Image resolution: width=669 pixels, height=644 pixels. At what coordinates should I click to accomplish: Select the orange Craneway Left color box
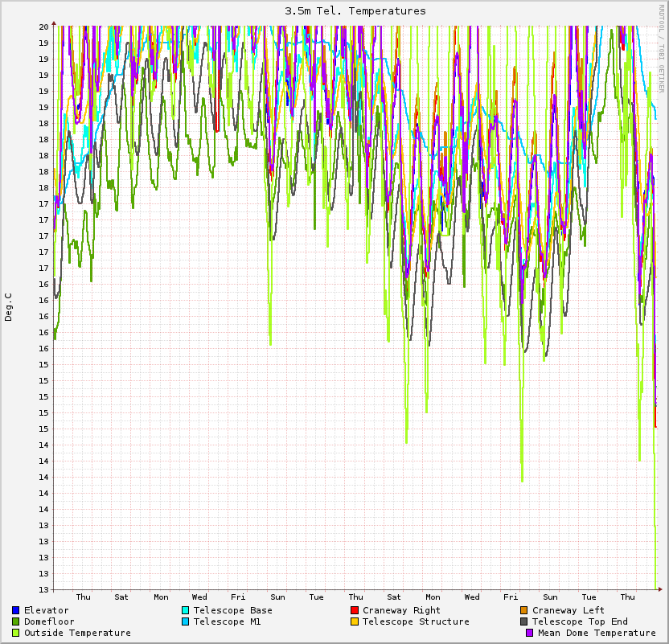pos(524,610)
